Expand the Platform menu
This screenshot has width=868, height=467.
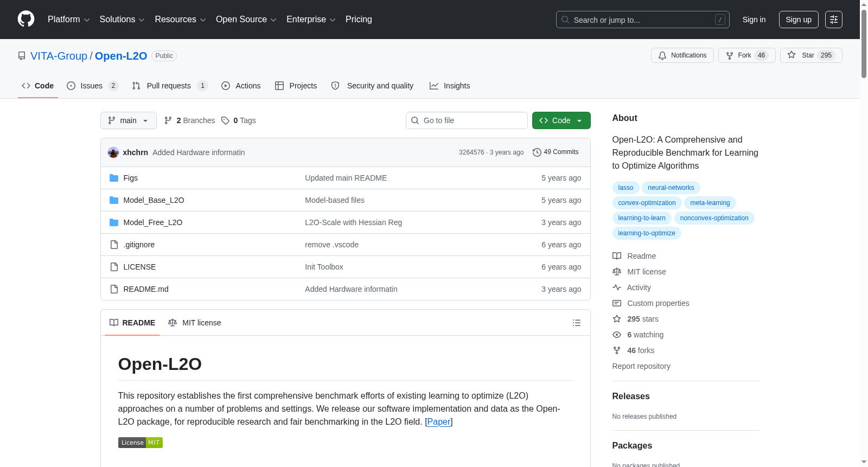(x=68, y=20)
